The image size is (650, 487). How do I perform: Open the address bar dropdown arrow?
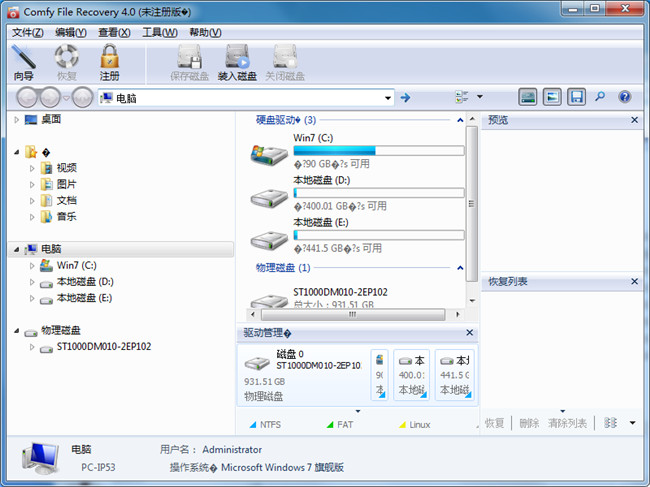click(x=388, y=98)
